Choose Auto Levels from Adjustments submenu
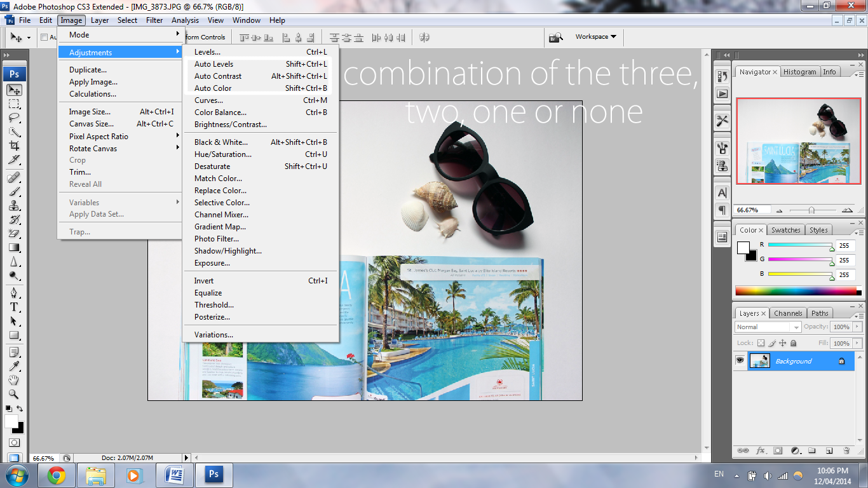 tap(261, 64)
